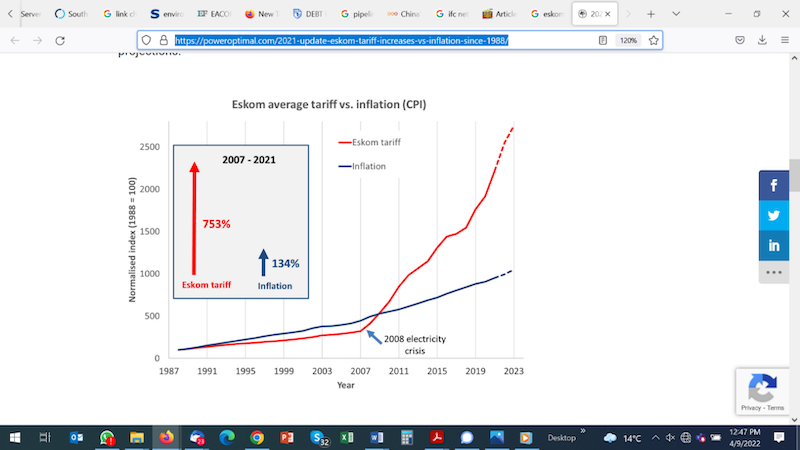The image size is (800, 450).
Task: Switch to the eskom Google search tab
Action: (x=547, y=14)
